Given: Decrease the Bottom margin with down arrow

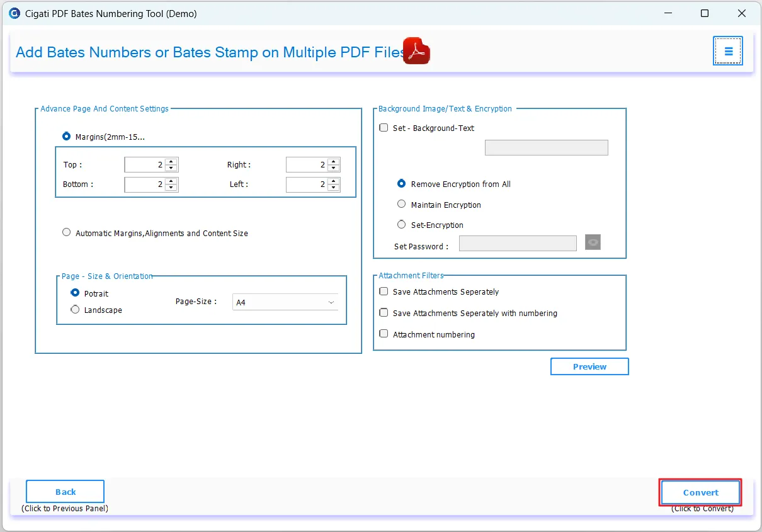Looking at the screenshot, I should (x=171, y=188).
